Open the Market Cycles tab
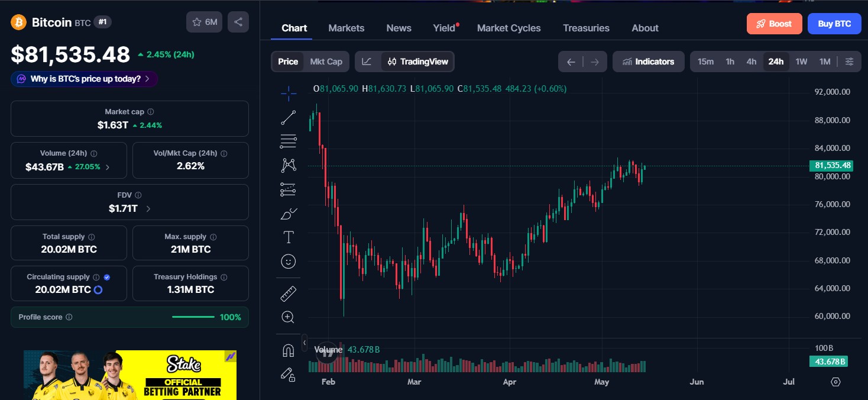The width and height of the screenshot is (868, 400). click(509, 28)
